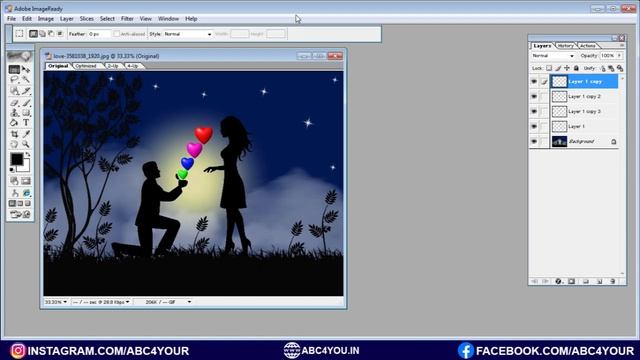Image resolution: width=640 pixels, height=360 pixels.
Task: Switch to the 4-Up tab
Action: click(x=132, y=66)
